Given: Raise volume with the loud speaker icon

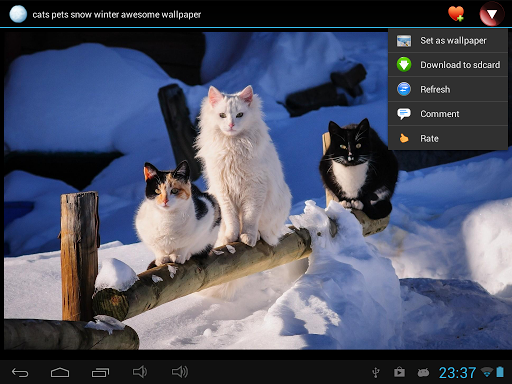Looking at the screenshot, I should tap(180, 372).
